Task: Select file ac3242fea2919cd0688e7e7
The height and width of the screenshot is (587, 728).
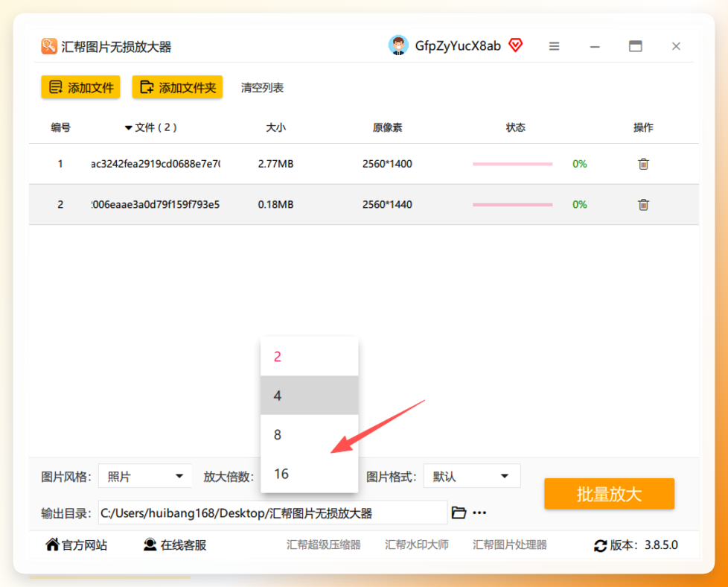Action: click(x=156, y=164)
